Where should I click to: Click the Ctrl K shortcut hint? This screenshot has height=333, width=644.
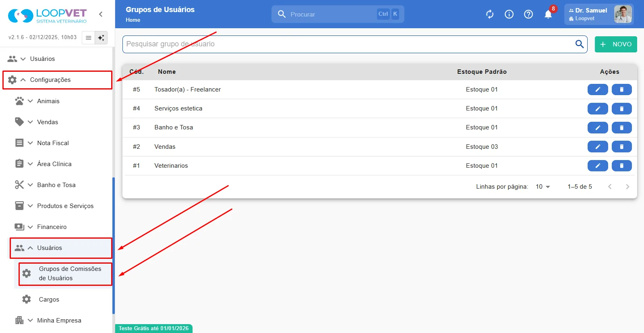pyautogui.click(x=388, y=14)
